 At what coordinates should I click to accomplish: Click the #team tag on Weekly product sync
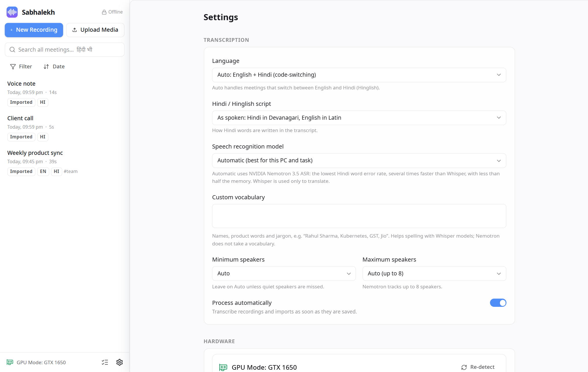71,172
